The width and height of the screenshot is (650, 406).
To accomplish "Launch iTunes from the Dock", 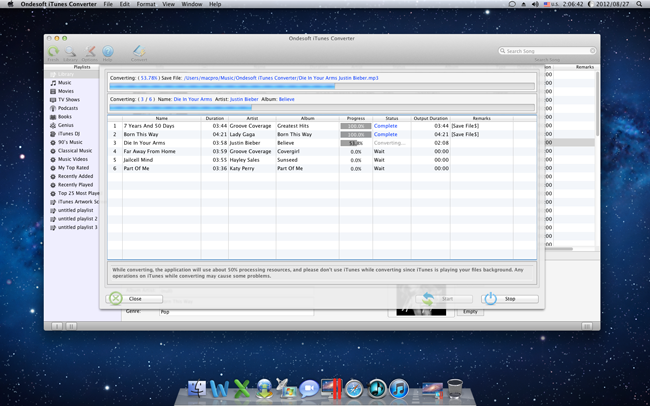I will coord(398,389).
